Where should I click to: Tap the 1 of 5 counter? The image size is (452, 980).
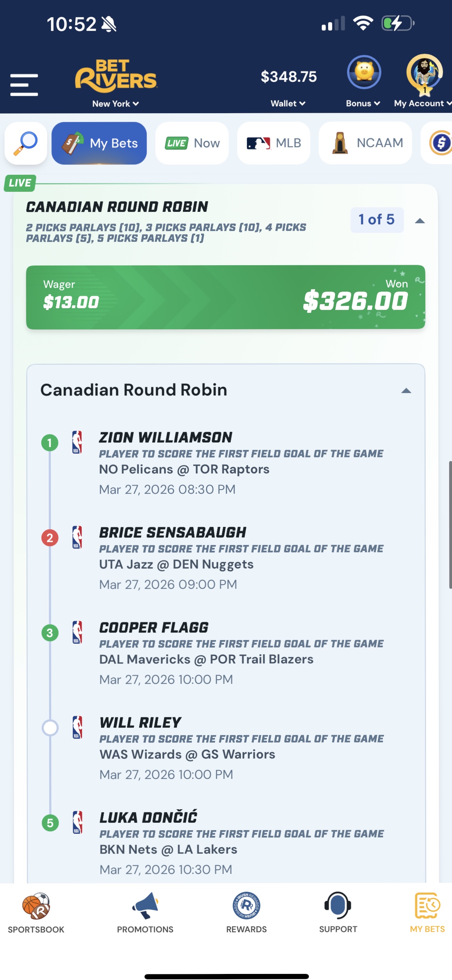pyautogui.click(x=376, y=220)
